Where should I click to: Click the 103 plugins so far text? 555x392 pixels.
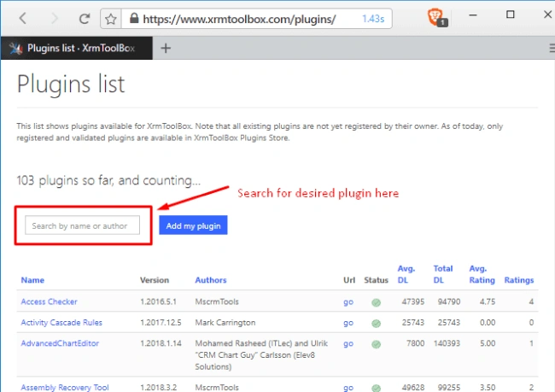pos(108,180)
